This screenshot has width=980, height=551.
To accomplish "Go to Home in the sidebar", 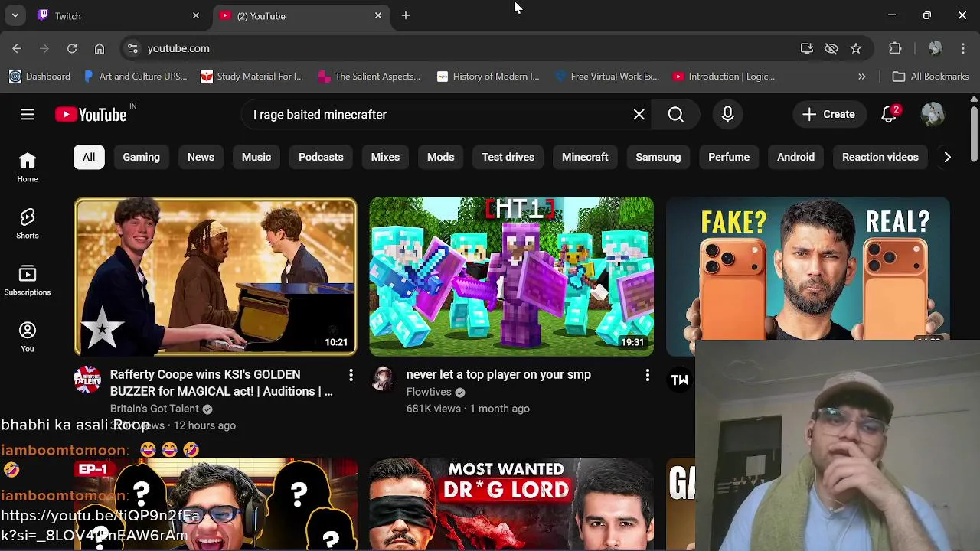I will 28,168.
